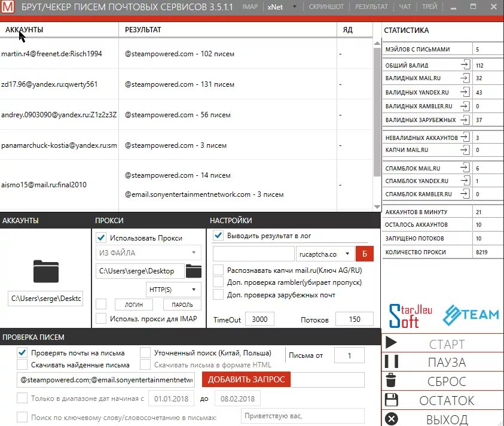Click the StarJleu Soft logo

click(x=410, y=316)
